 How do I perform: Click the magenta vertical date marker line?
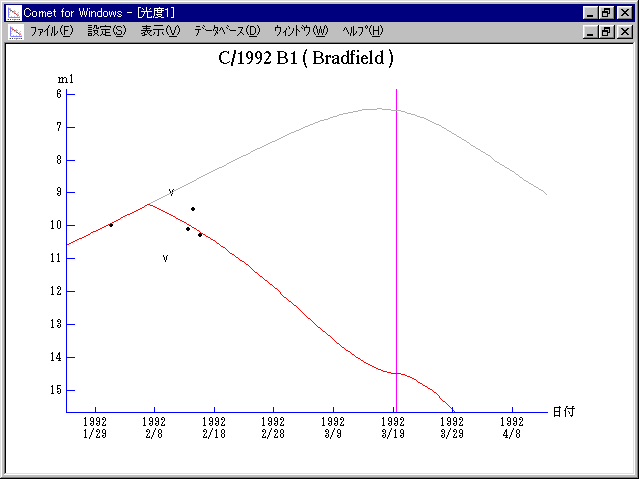pyautogui.click(x=397, y=250)
